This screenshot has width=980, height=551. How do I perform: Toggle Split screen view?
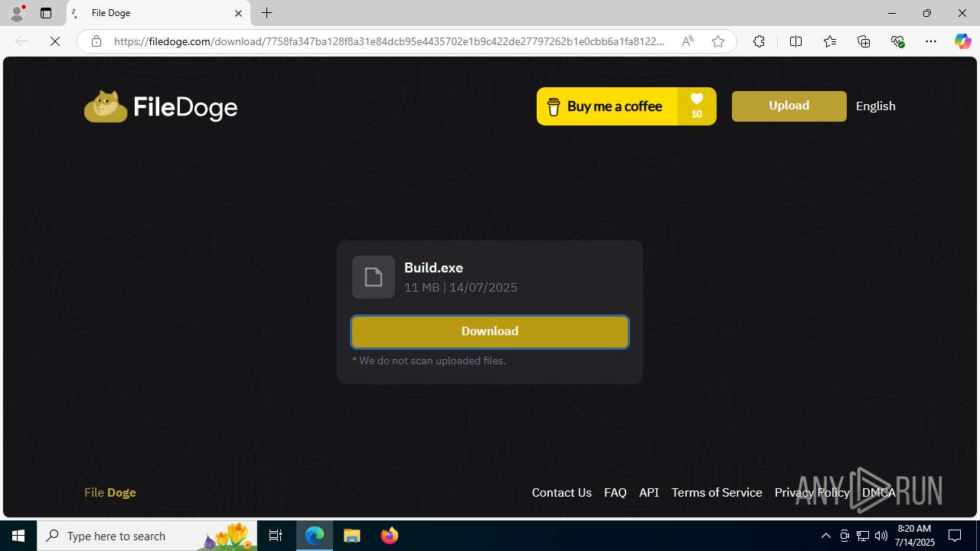click(795, 41)
